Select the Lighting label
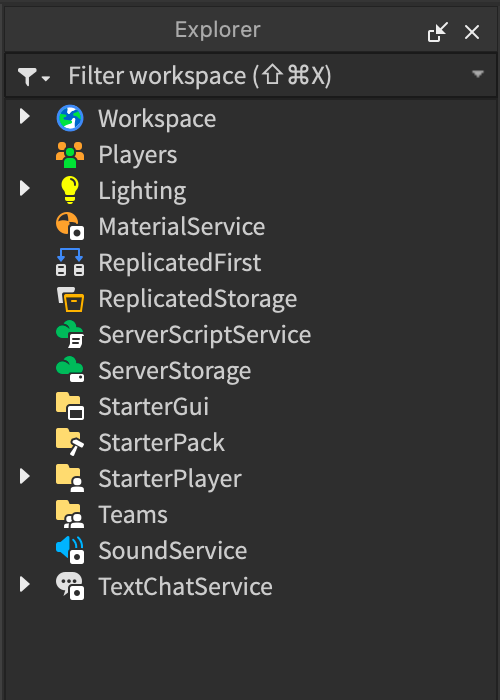Image resolution: width=500 pixels, height=700 pixels. [142, 191]
